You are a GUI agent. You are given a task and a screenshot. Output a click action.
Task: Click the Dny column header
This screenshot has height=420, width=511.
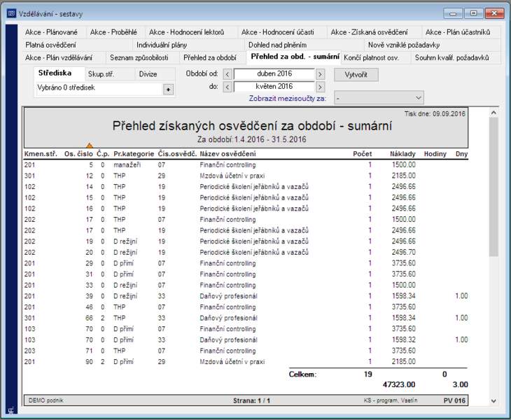(462, 154)
